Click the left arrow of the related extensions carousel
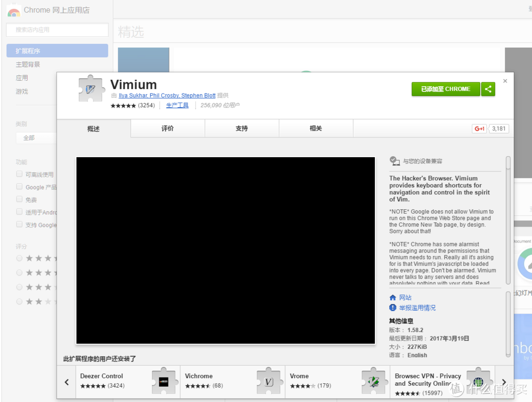This screenshot has height=402, width=532. (66, 382)
